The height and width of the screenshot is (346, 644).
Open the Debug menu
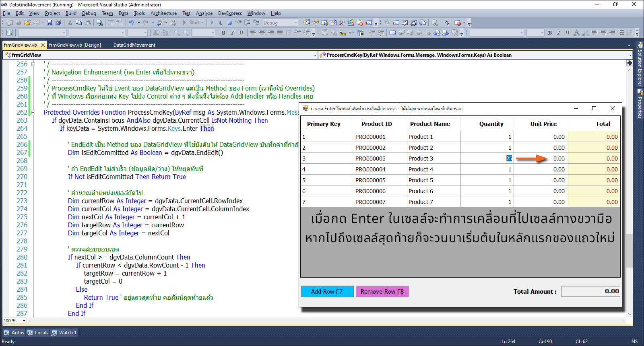89,13
